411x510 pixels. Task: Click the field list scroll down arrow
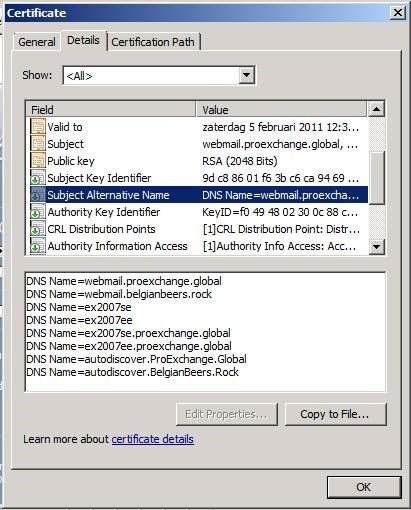tap(376, 247)
